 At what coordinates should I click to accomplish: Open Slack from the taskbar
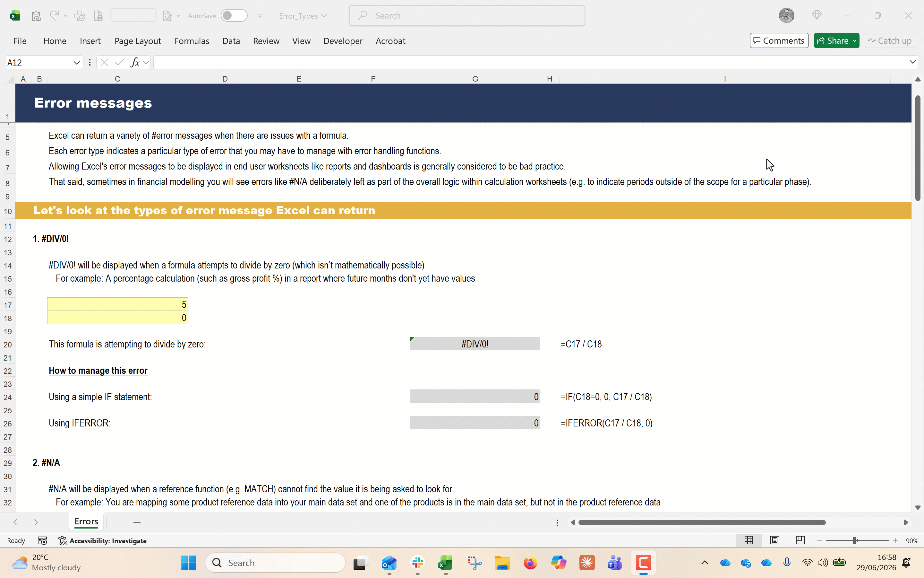tap(417, 563)
